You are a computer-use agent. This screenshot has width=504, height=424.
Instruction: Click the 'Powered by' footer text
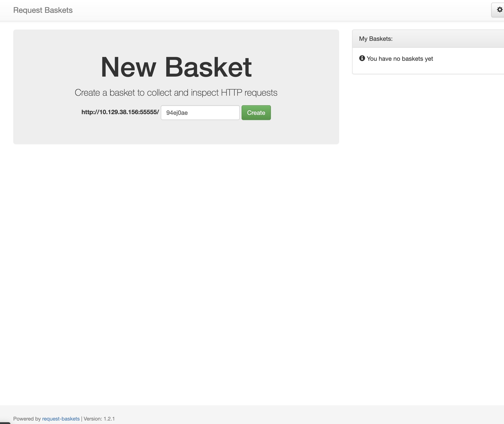(x=27, y=419)
